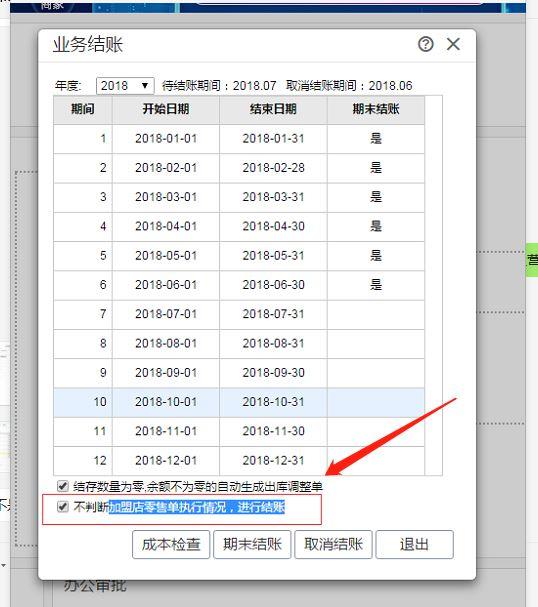The image size is (538, 607).
Task: Select end date 2018-04-30 cell
Action: (273, 226)
